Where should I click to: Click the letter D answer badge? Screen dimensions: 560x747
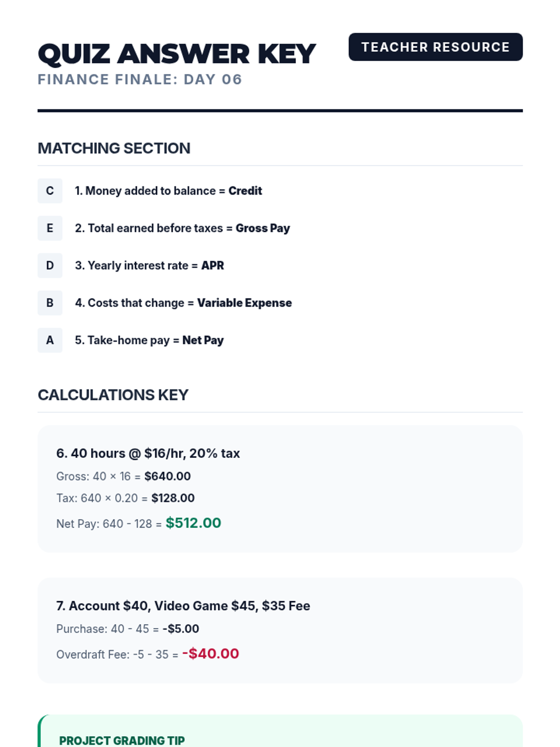(50, 266)
